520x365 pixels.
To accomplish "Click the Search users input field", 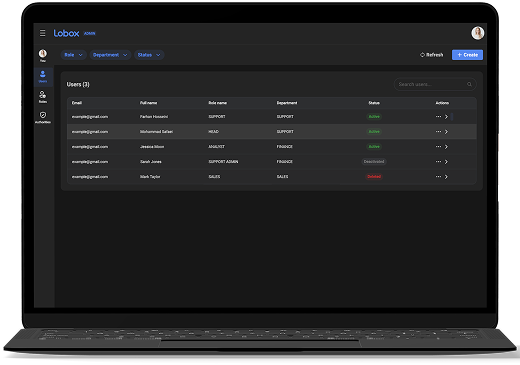I will 435,84.
